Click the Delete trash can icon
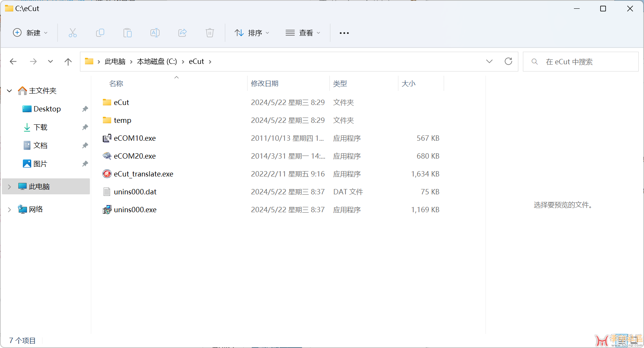This screenshot has height=348, width=644. [210, 33]
